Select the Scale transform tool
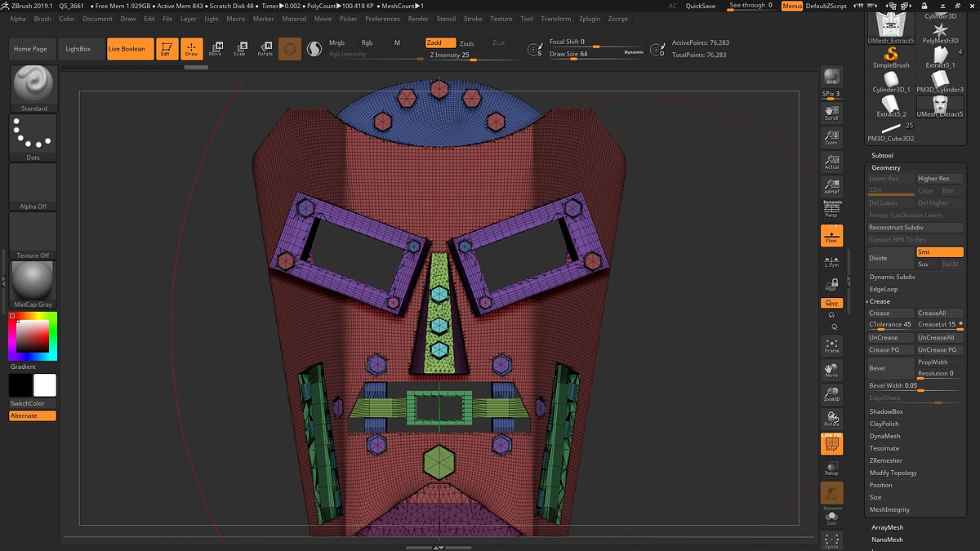980x551 pixels. (240, 49)
